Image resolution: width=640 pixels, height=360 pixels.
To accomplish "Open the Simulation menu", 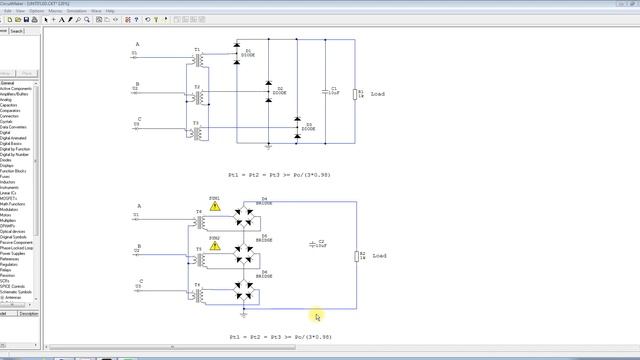I will (x=76, y=11).
